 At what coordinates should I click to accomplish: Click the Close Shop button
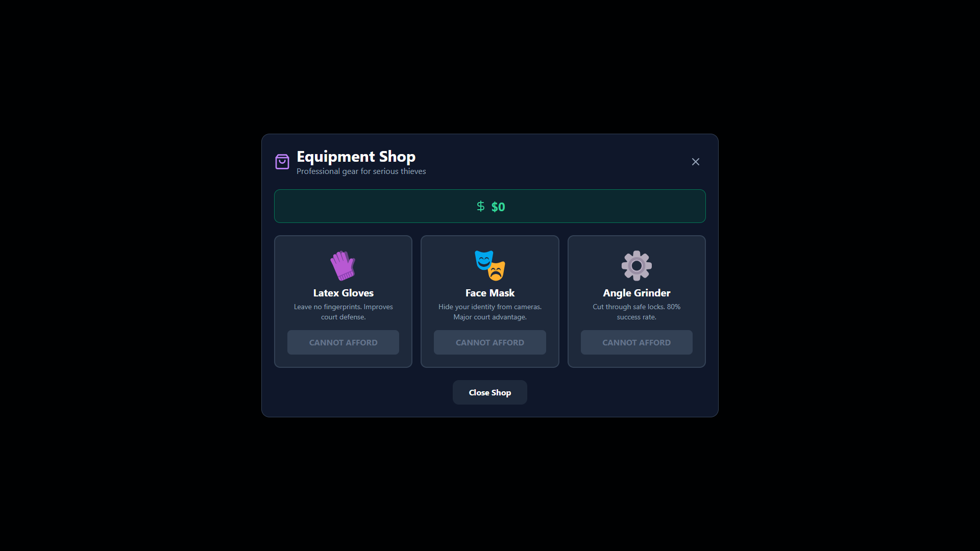(x=489, y=392)
